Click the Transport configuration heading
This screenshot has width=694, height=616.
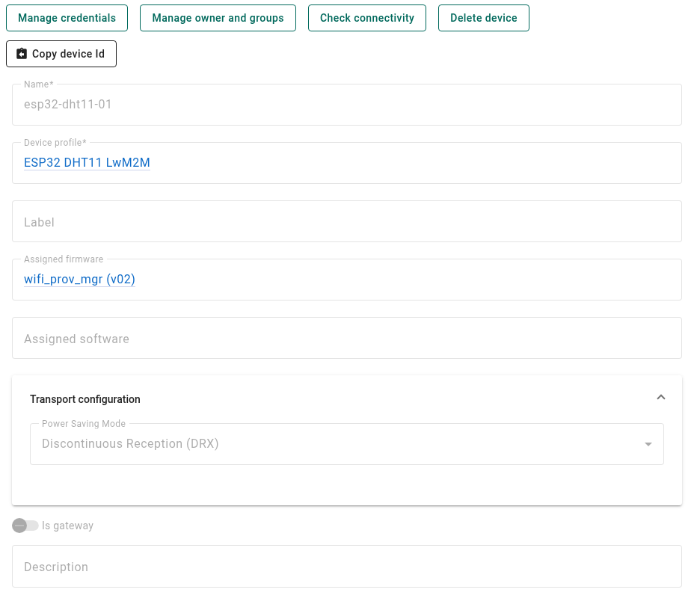coord(85,399)
